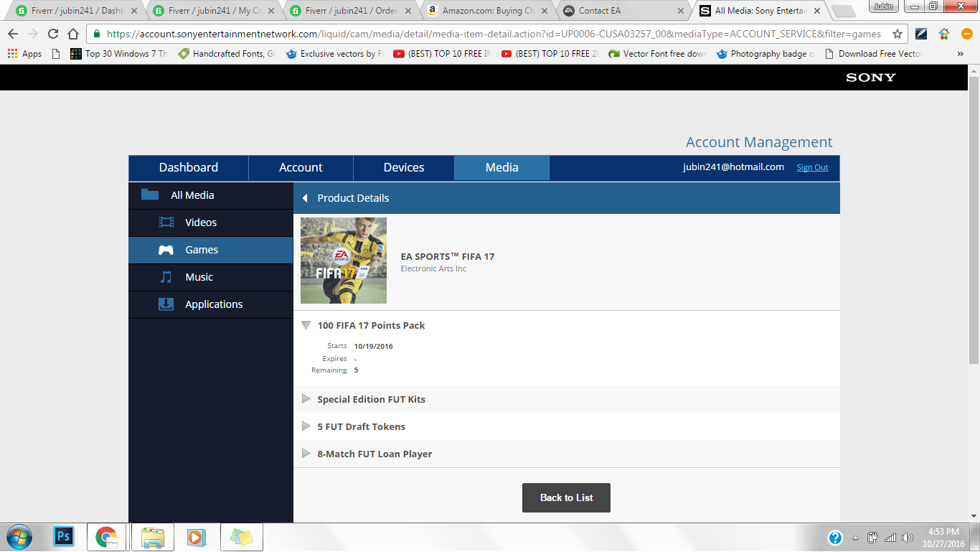Click the back arrow beside Product Details

pyautogui.click(x=305, y=198)
